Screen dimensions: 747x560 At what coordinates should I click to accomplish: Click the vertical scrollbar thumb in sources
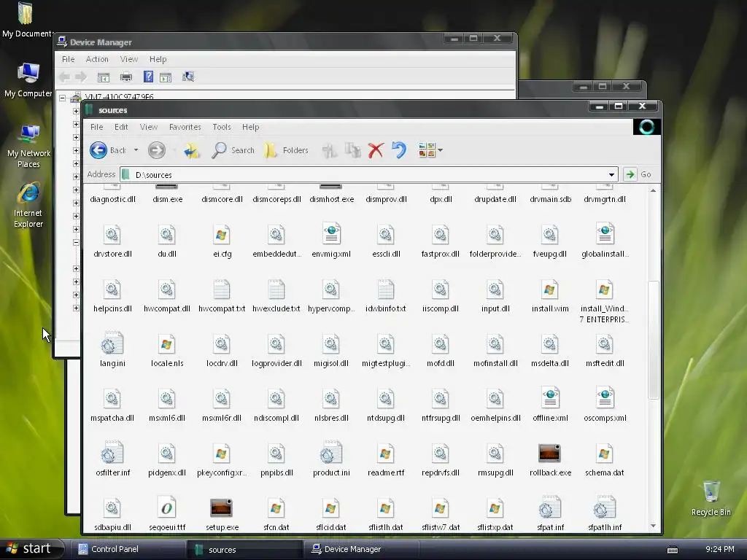point(653,340)
